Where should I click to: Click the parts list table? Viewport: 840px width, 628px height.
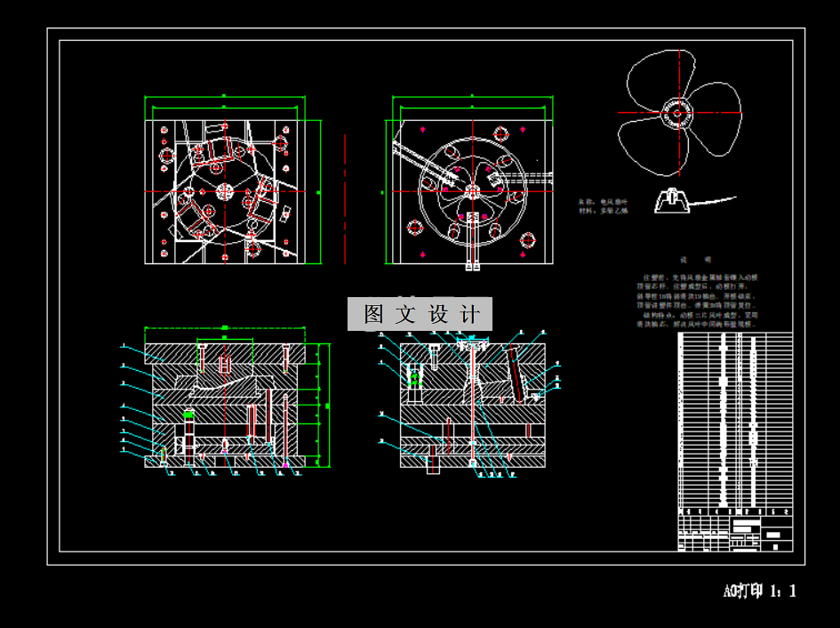[735, 423]
